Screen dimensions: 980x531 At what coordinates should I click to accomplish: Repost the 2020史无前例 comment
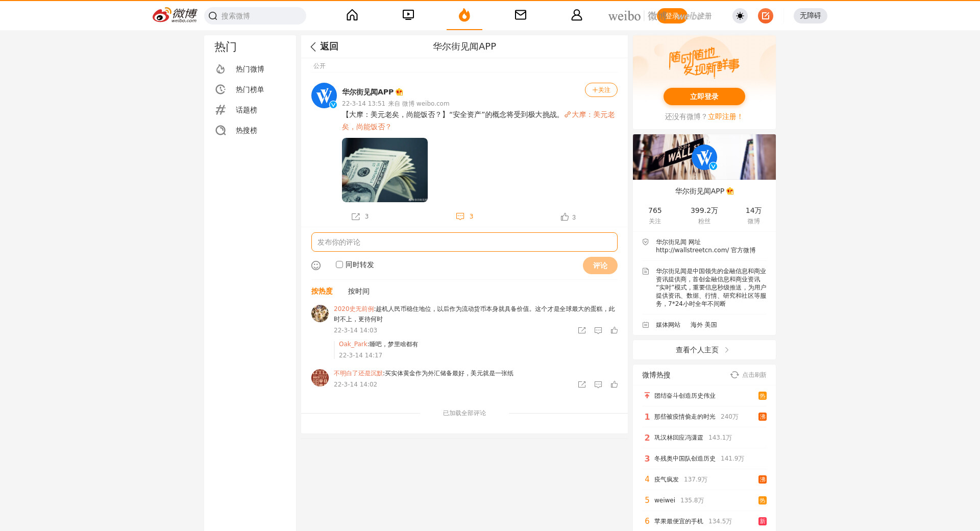click(x=582, y=330)
